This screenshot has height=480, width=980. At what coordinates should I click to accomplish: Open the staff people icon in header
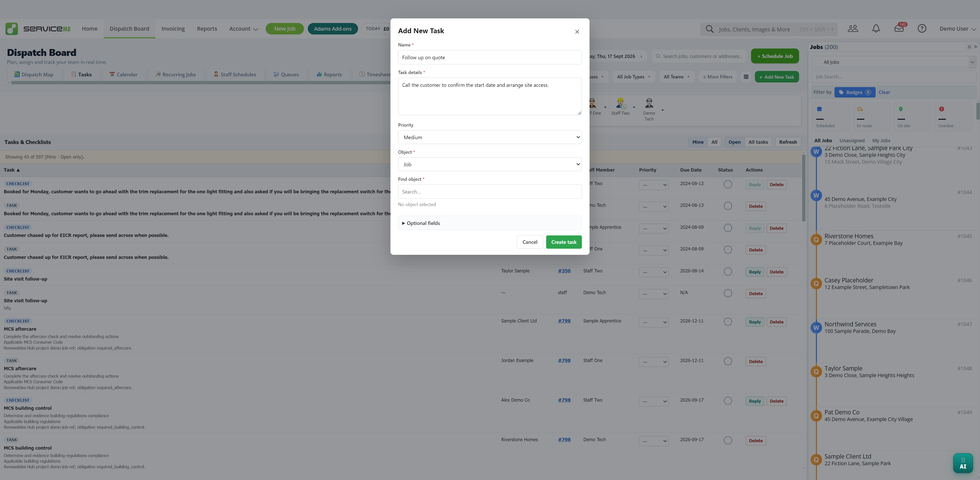click(x=853, y=29)
